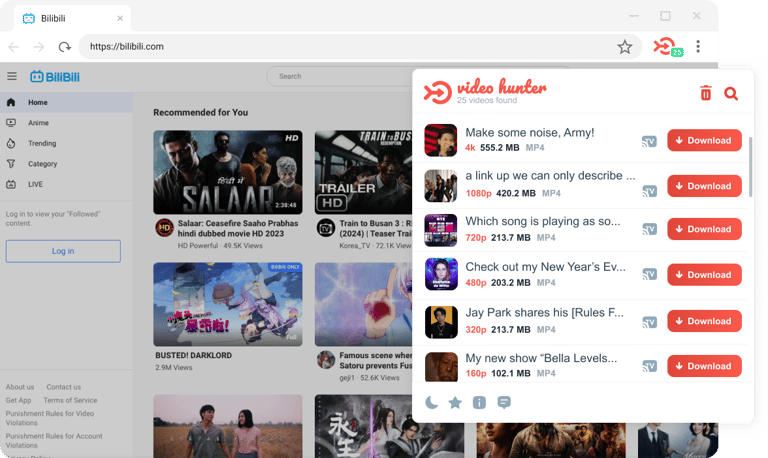Cast 'Check out my New Year's Ev...' to TV
The width and height of the screenshot is (768, 458).
click(649, 274)
